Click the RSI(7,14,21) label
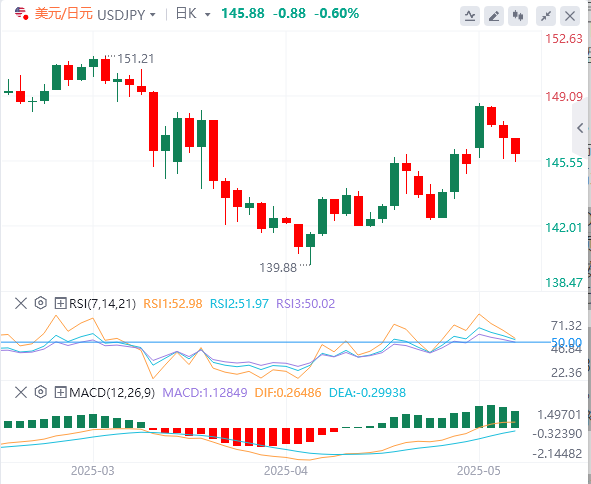This screenshot has width=591, height=484. [103, 303]
